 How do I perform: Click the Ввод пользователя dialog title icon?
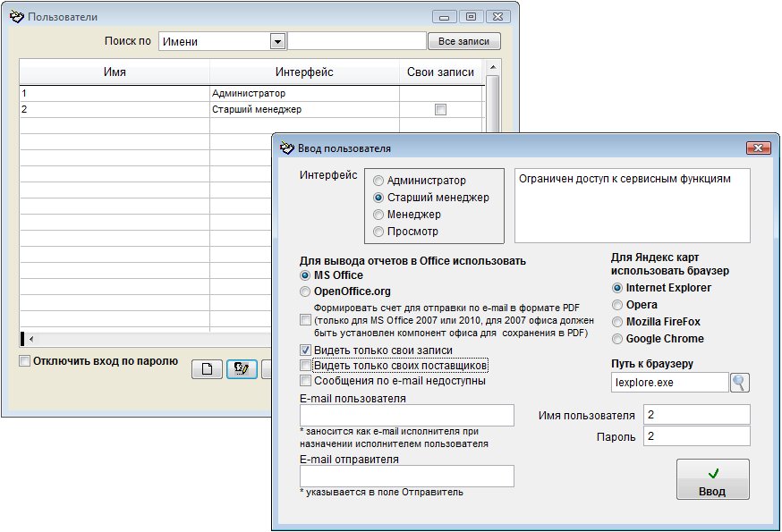point(287,148)
